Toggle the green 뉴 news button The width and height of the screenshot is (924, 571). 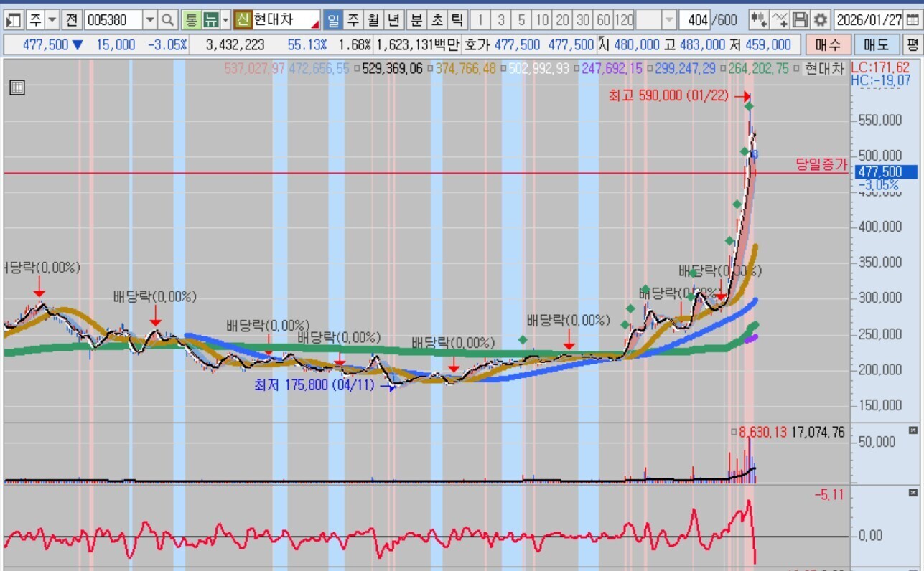(x=210, y=19)
